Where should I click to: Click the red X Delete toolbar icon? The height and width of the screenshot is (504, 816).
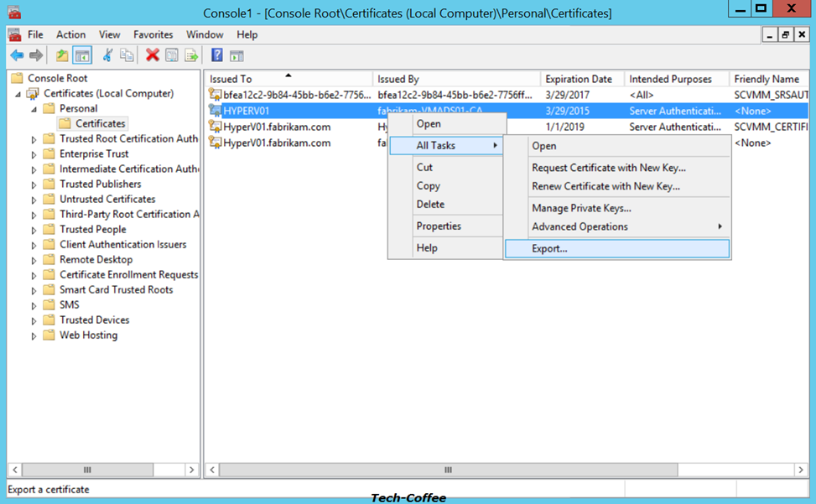coord(152,55)
